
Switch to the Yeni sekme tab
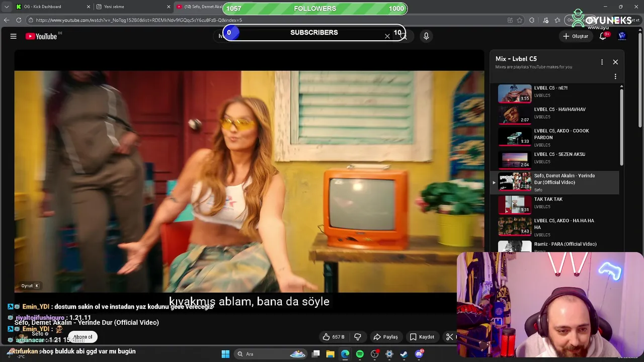tap(131, 7)
